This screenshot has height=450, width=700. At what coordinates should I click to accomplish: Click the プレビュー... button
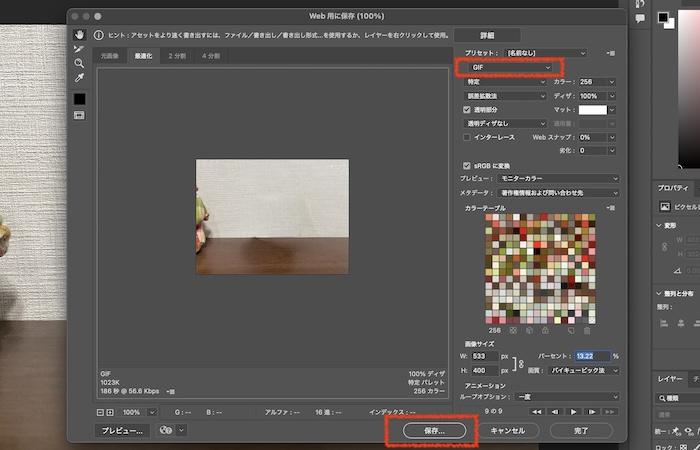point(122,431)
